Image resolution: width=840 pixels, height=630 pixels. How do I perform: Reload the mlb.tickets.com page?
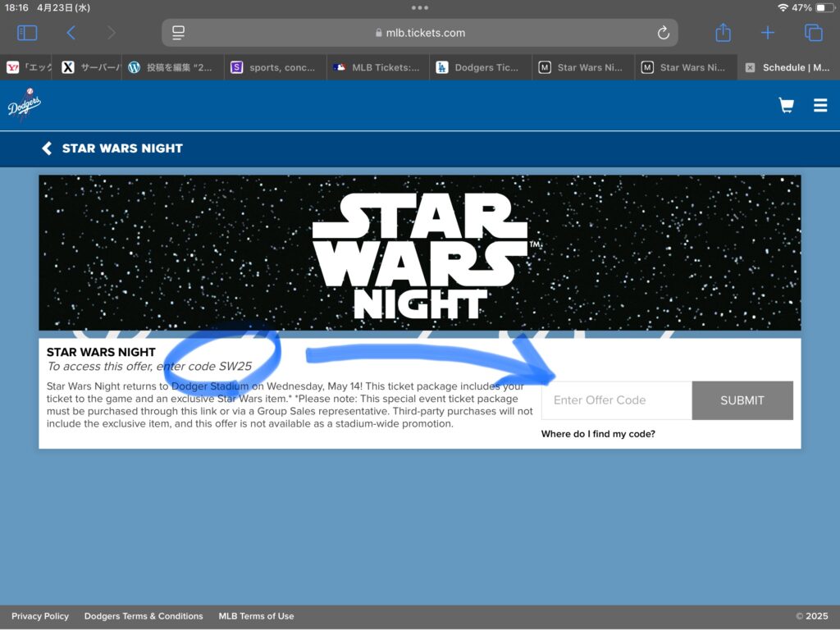pyautogui.click(x=663, y=33)
